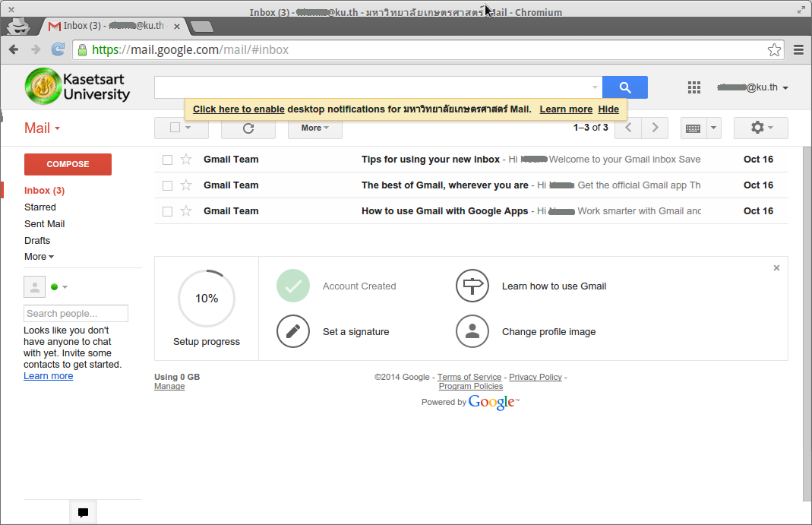812x525 pixels.
Task: Open the Inbox (3) folder
Action: (x=45, y=191)
